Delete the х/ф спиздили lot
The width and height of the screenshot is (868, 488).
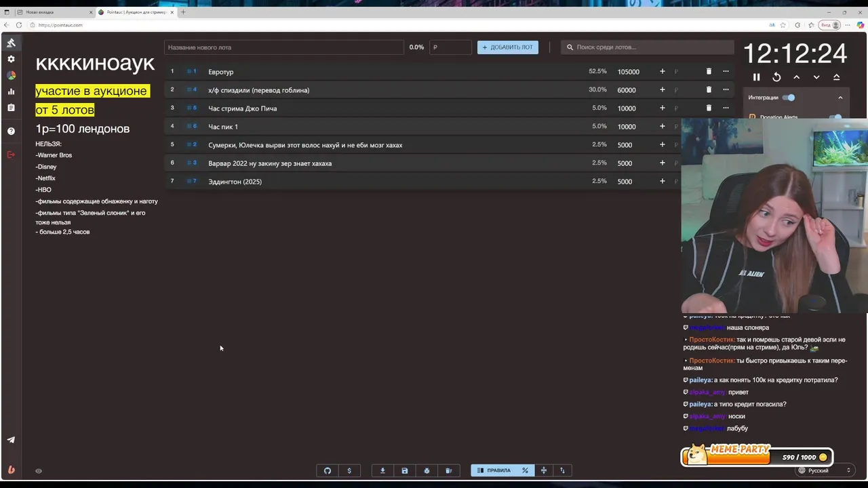tap(709, 89)
